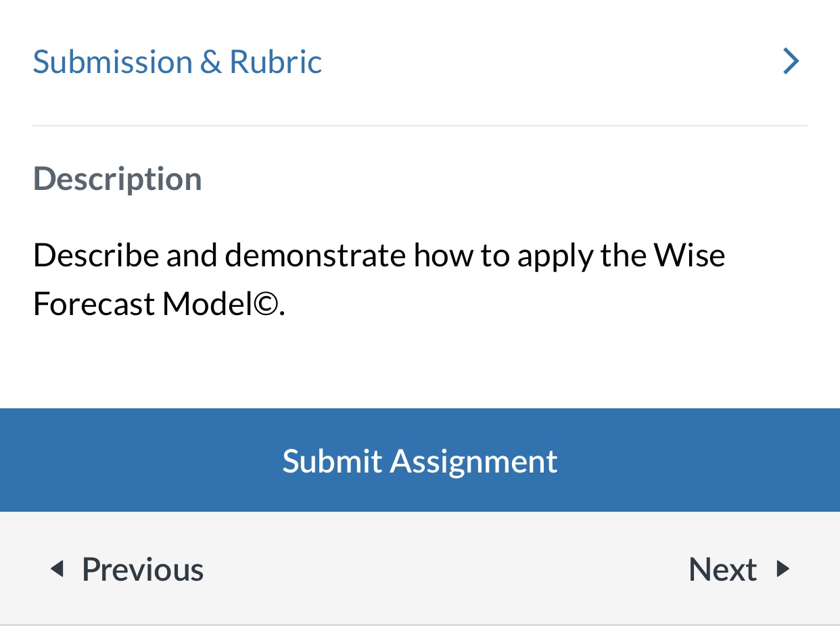Click the word 'Rubric' in the top link
Screen dimensions: 840x626
click(x=276, y=62)
